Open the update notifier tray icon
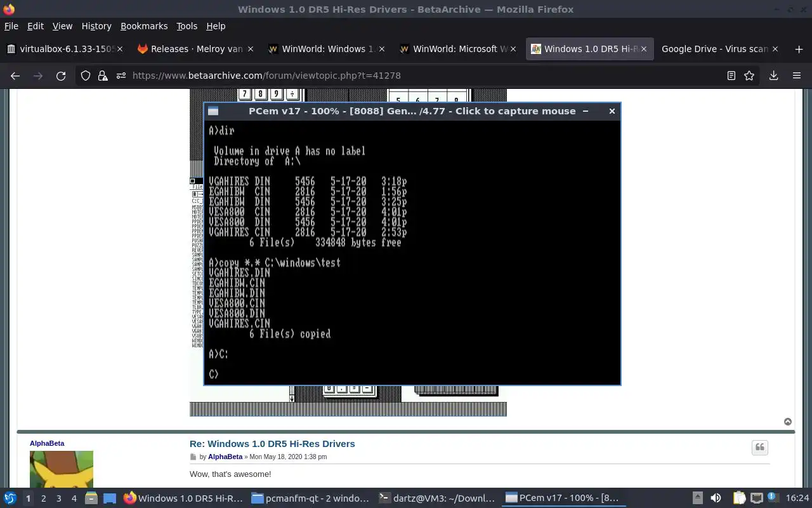Image resolution: width=812 pixels, height=508 pixels. pyautogui.click(x=773, y=498)
